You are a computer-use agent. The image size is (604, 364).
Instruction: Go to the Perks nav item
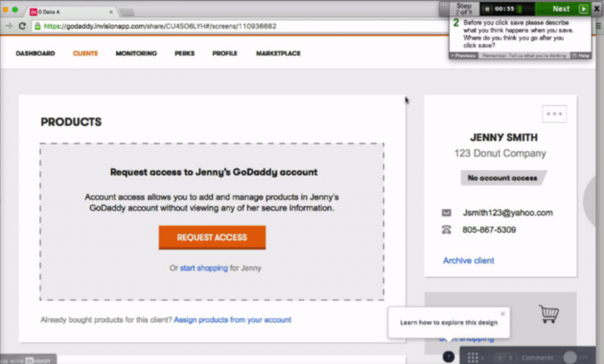184,54
